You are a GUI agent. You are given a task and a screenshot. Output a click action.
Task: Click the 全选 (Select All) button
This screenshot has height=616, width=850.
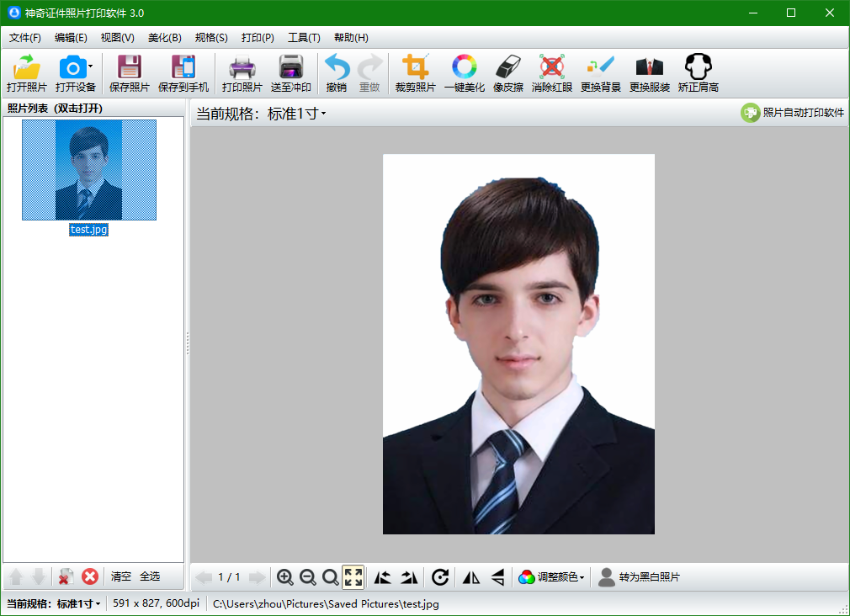[150, 576]
